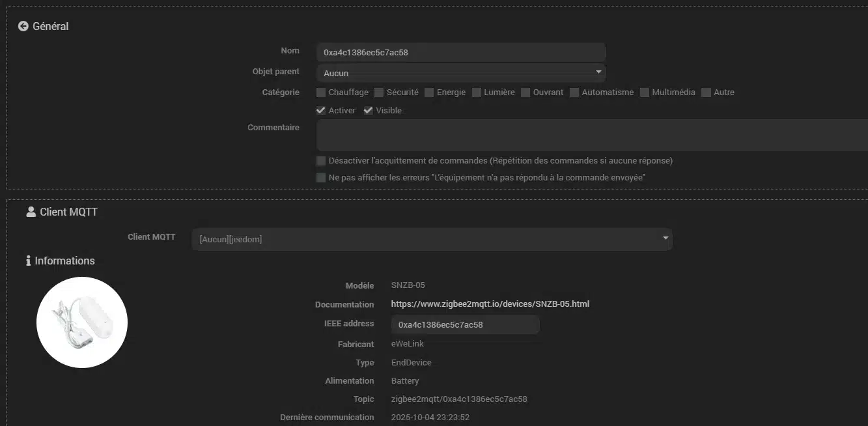868x426 pixels.
Task: Click into the Nom text field
Action: coord(461,52)
